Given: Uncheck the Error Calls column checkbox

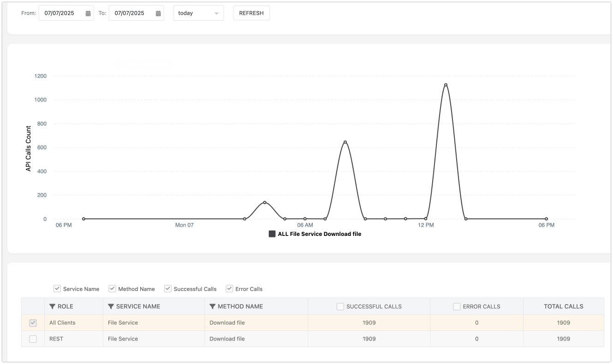Looking at the screenshot, I should (x=229, y=289).
